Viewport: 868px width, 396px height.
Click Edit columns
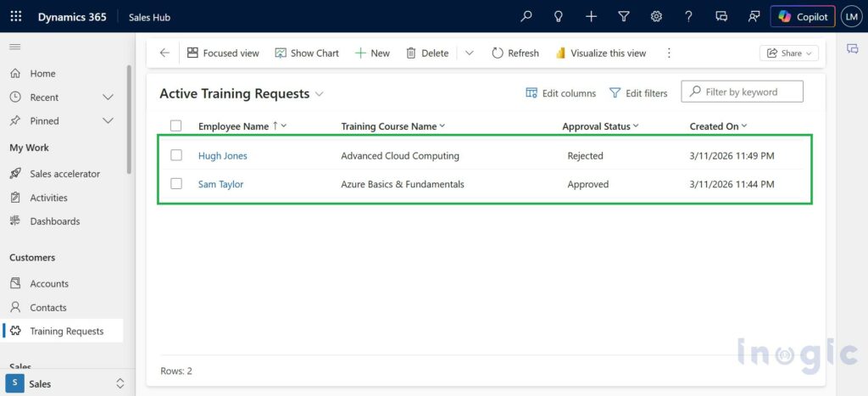click(x=561, y=93)
